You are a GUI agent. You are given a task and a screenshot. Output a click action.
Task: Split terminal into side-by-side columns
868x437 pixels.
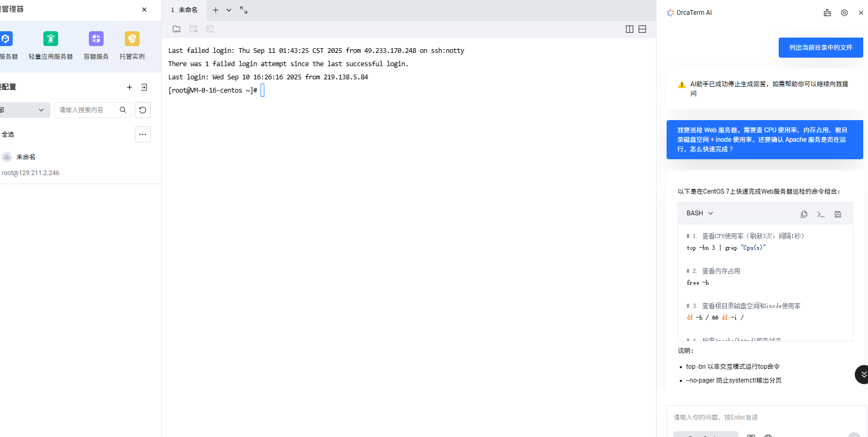630,29
